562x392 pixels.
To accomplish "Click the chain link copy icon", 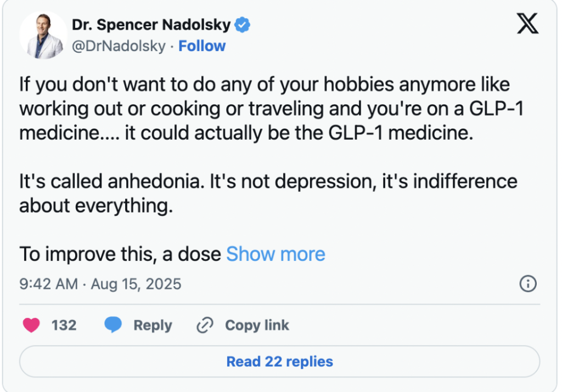I will 205,325.
